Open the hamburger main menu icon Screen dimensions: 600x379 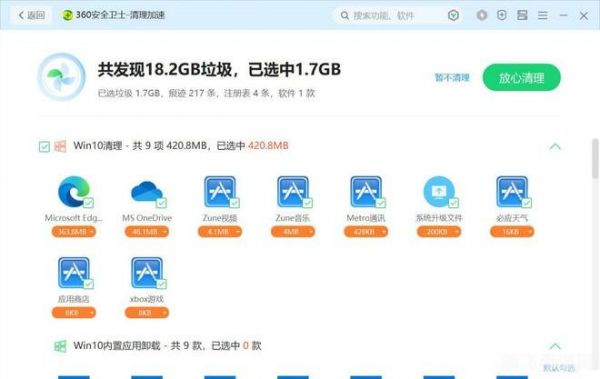[x=543, y=15]
